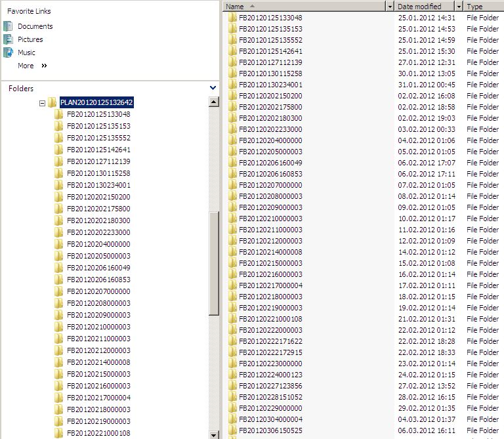Open Music favorite link
The height and width of the screenshot is (439, 504).
coord(26,52)
